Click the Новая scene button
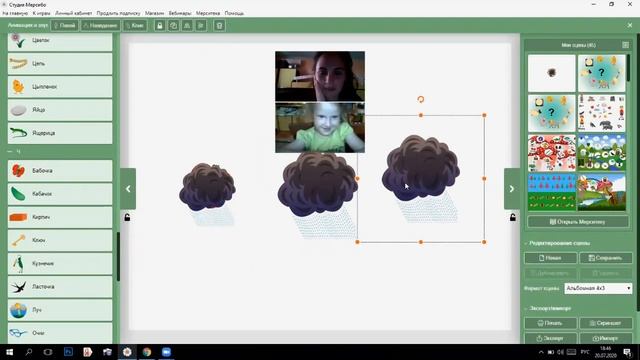 click(x=551, y=258)
